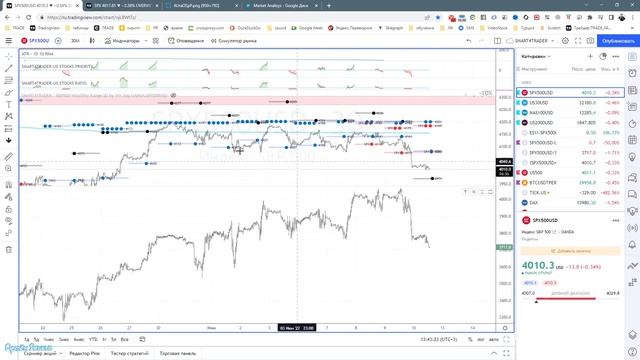This screenshot has height=360, width=640.
Task: Toggle auto scale авто
Action: [493, 339]
